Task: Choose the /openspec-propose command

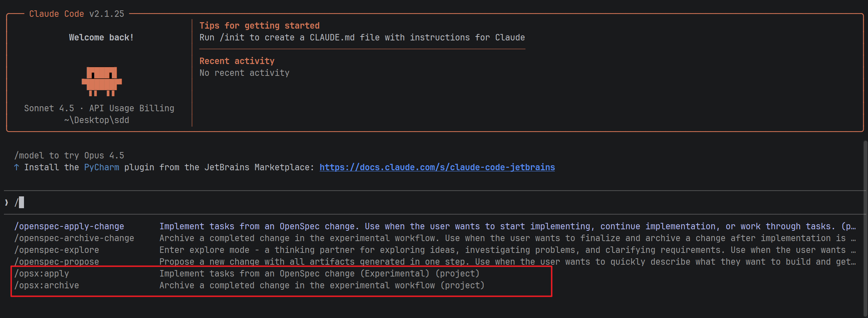Action: (57, 262)
